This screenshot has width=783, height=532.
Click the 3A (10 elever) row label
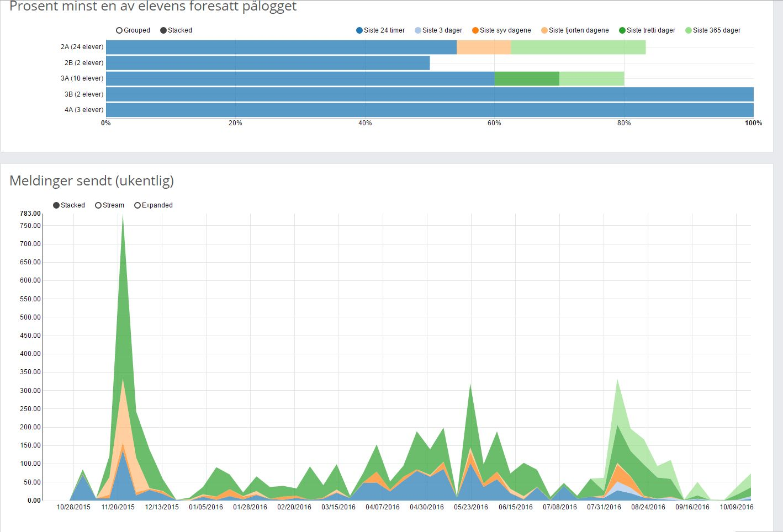(82, 78)
